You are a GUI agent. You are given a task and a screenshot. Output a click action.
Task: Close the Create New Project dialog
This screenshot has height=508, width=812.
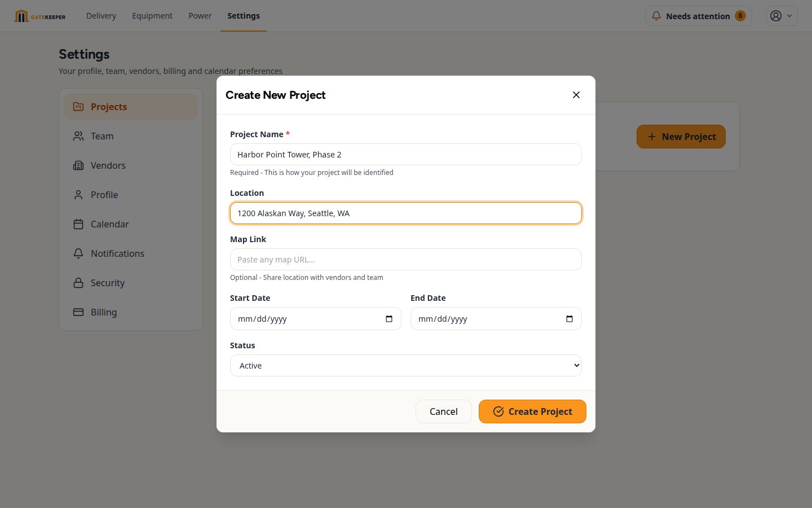tap(576, 95)
